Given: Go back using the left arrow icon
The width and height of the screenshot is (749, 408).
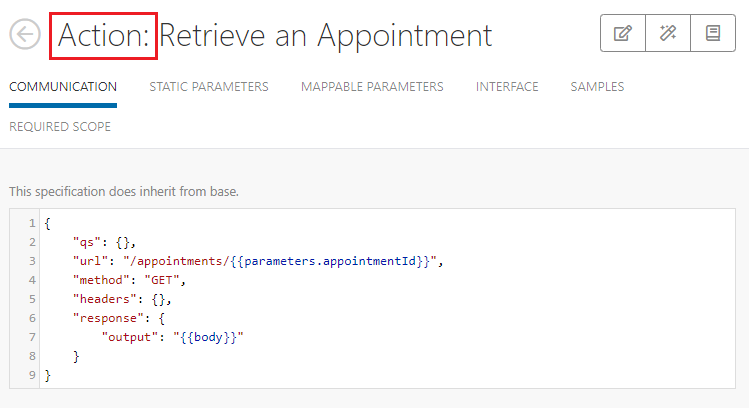Looking at the screenshot, I should pos(25,34).
